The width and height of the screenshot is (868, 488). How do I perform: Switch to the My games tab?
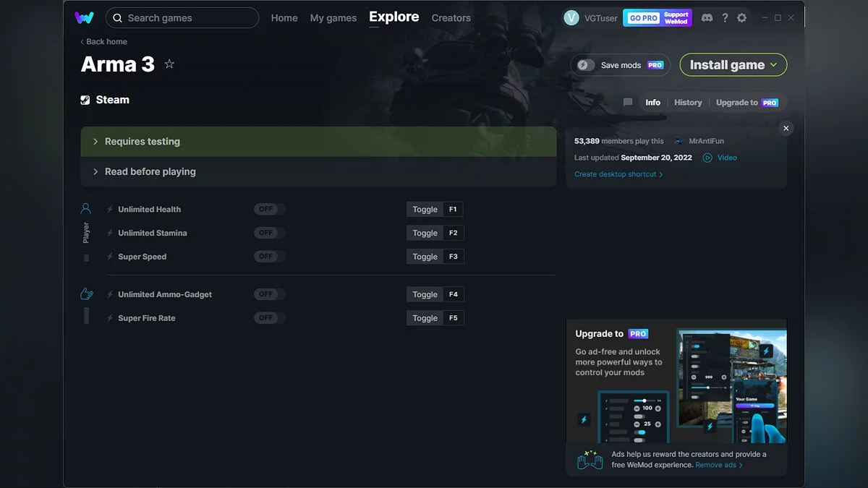coord(333,18)
